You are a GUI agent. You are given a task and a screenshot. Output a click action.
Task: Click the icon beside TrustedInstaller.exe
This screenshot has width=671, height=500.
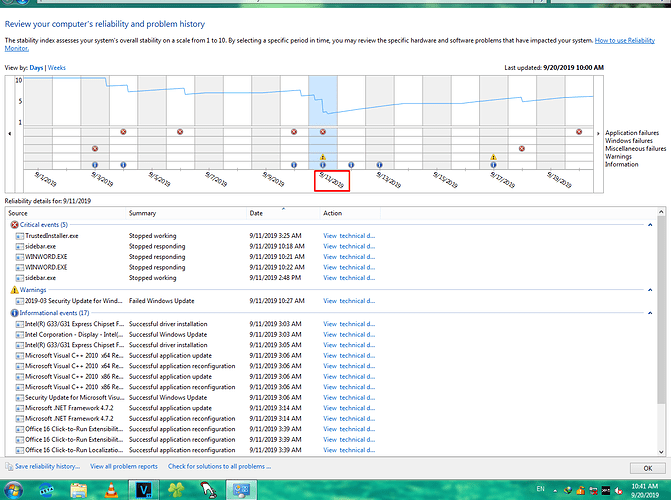click(x=19, y=236)
